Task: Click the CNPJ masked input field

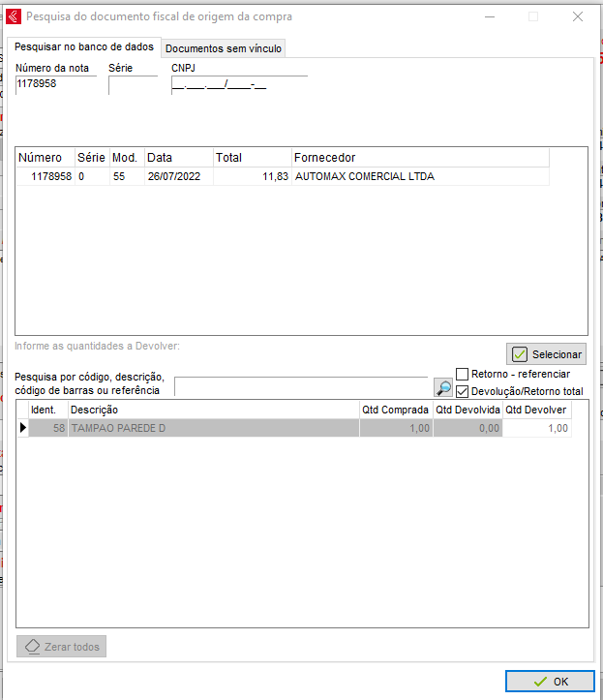Action: point(238,86)
